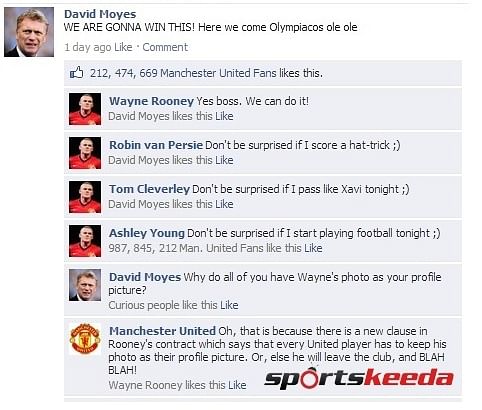This screenshot has height=410, width=482.
Task: Open David Moyes post author name
Action: click(100, 14)
